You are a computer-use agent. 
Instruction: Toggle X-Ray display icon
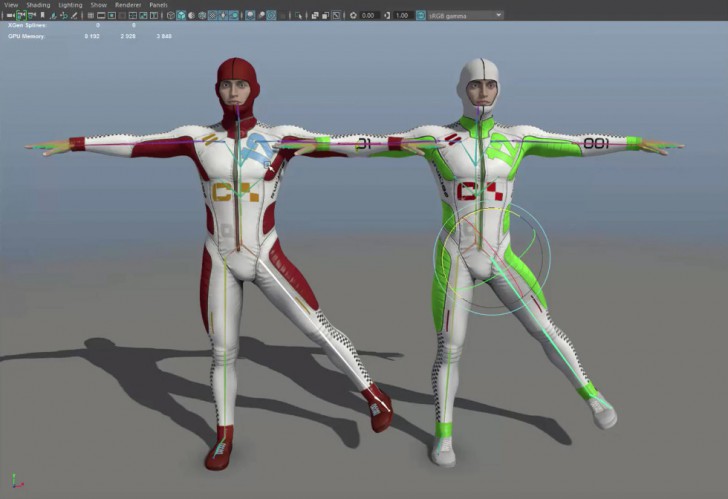pos(315,16)
